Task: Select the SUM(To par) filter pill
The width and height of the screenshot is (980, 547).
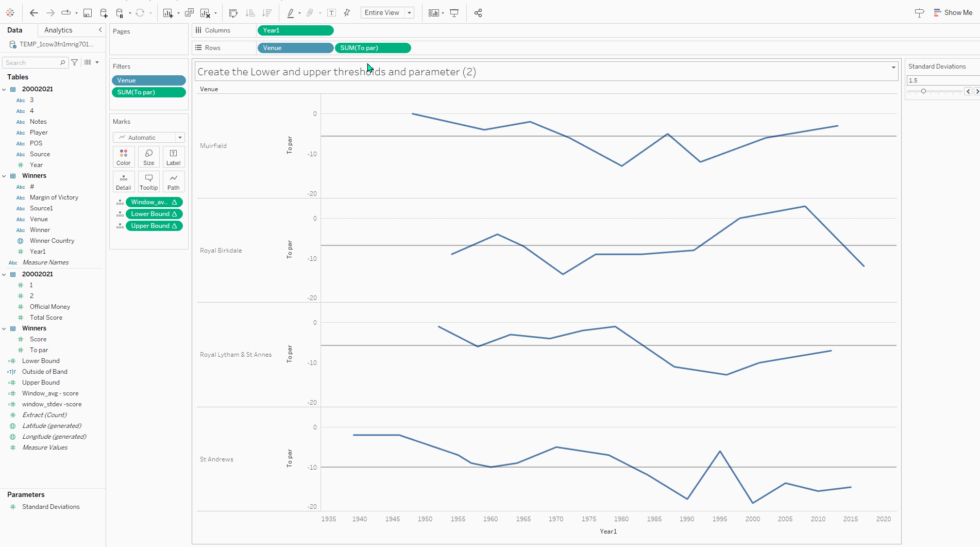Action: [x=149, y=92]
